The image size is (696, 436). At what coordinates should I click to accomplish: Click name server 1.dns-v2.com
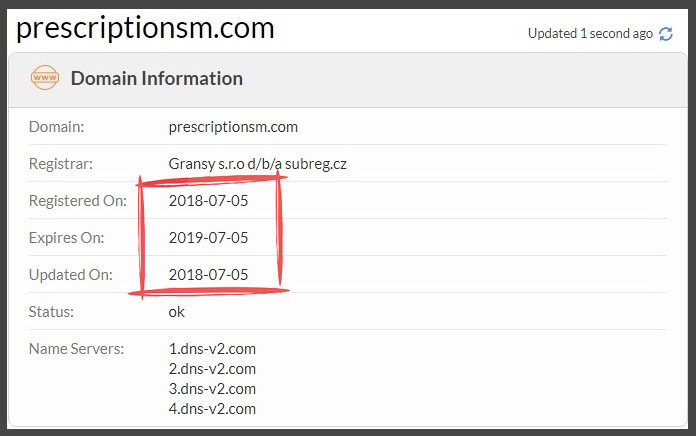click(212, 349)
